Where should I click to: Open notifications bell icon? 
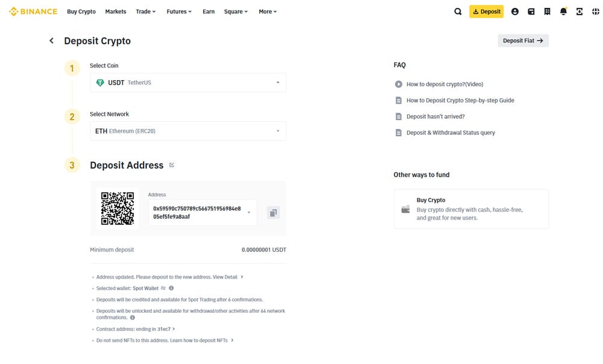[x=563, y=11]
